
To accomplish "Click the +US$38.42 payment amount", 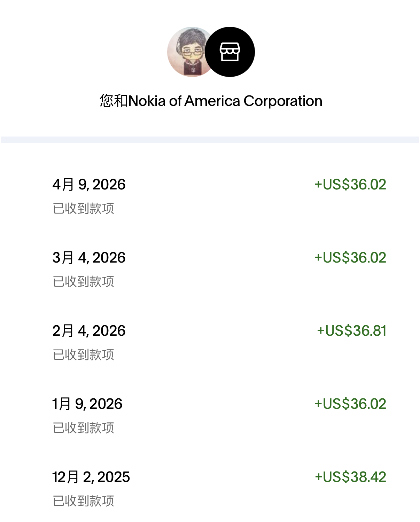I will 350,477.
